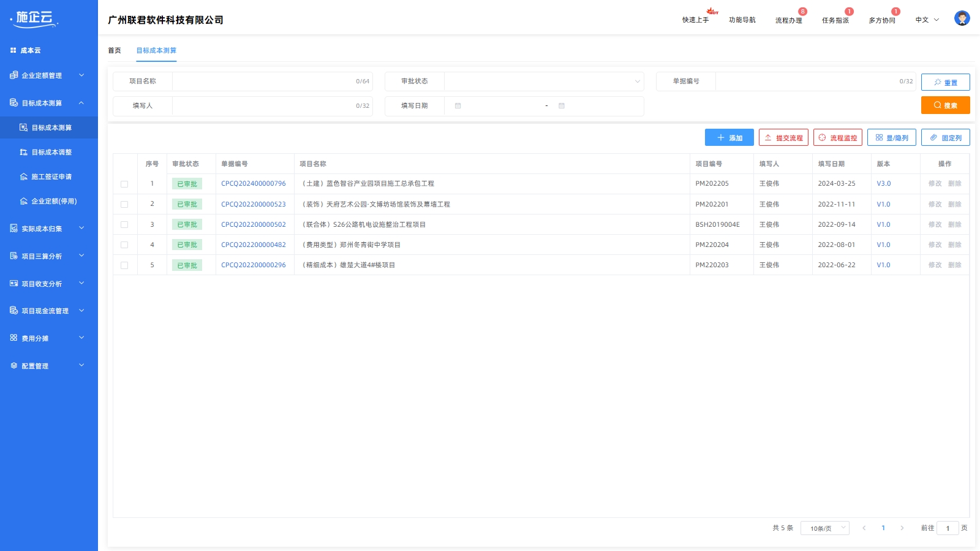Expand the 费用分摊 menu chevron
The width and height of the screenshot is (980, 551).
pos(81,338)
